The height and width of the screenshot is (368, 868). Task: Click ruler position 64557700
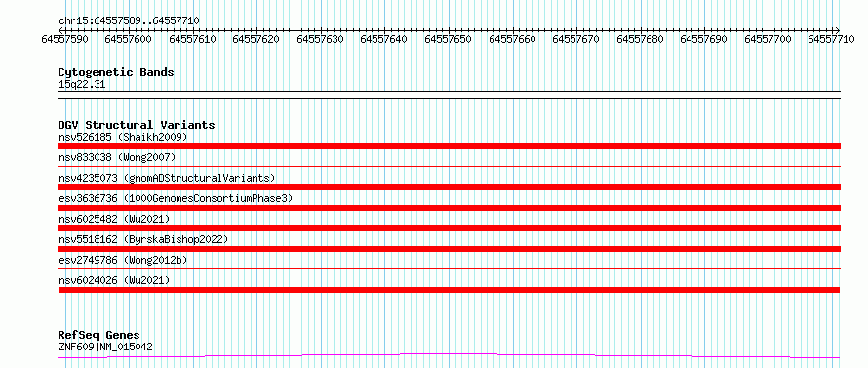click(x=769, y=39)
